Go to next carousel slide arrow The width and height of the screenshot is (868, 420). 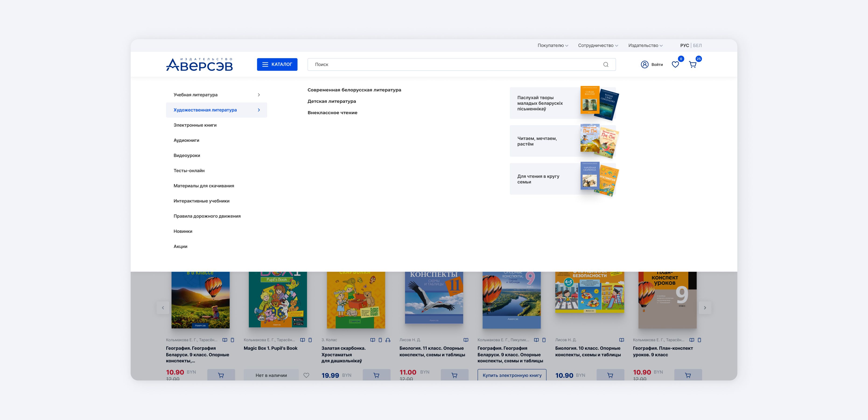705,307
